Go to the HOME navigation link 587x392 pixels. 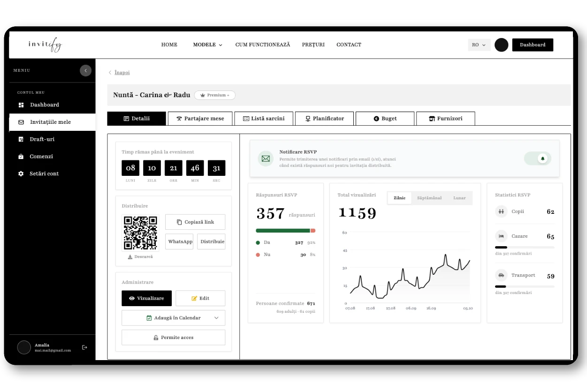point(169,45)
